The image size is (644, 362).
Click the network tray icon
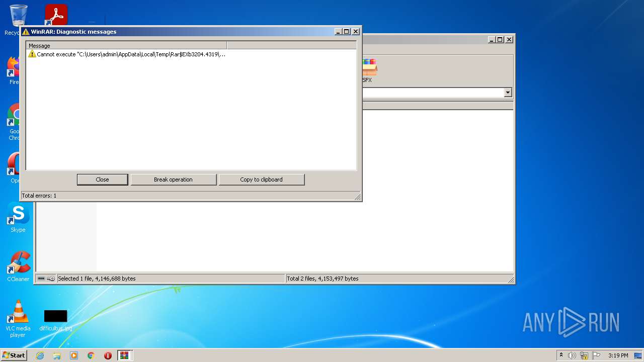tap(584, 355)
